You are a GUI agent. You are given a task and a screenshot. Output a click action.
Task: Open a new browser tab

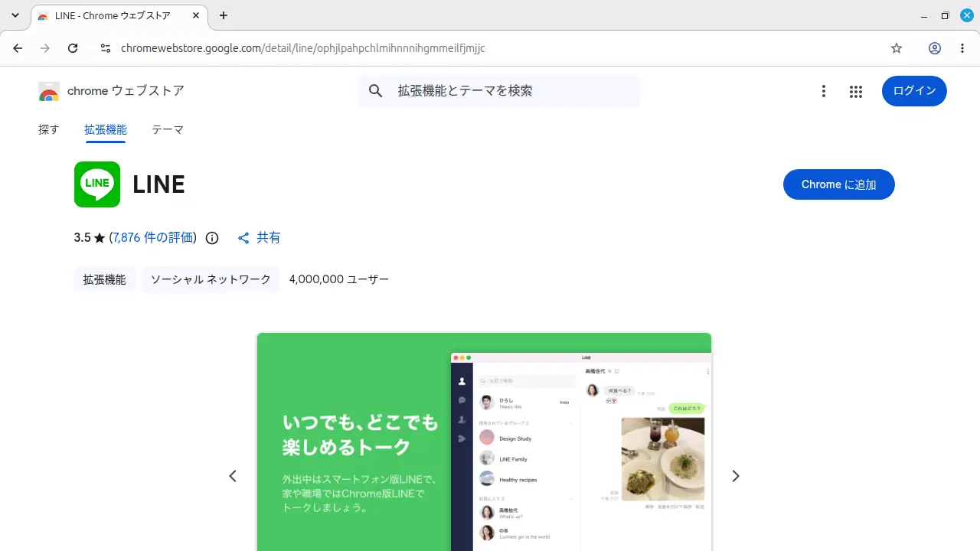224,15
